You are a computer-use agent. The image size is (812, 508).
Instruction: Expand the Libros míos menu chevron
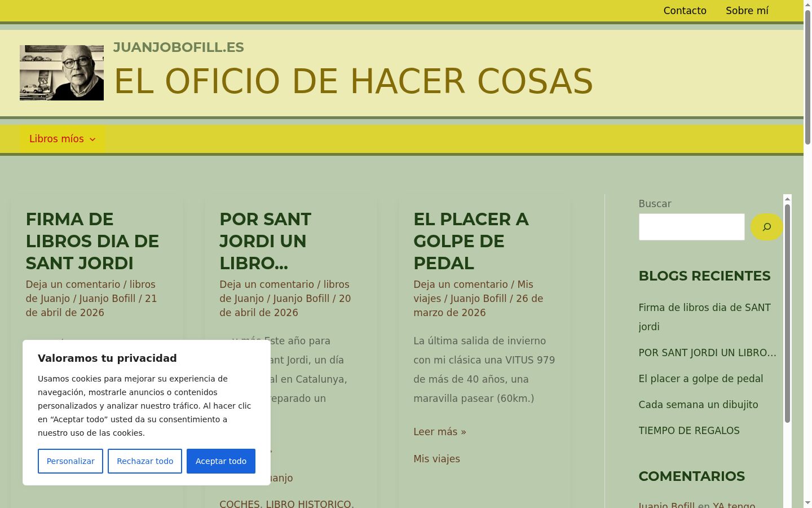pos(92,139)
